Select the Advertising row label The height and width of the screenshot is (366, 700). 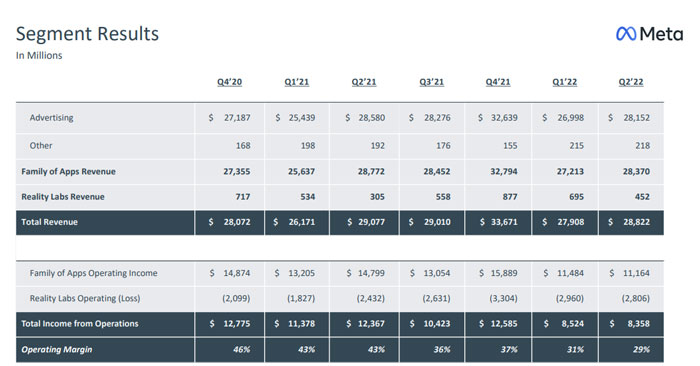coord(51,118)
